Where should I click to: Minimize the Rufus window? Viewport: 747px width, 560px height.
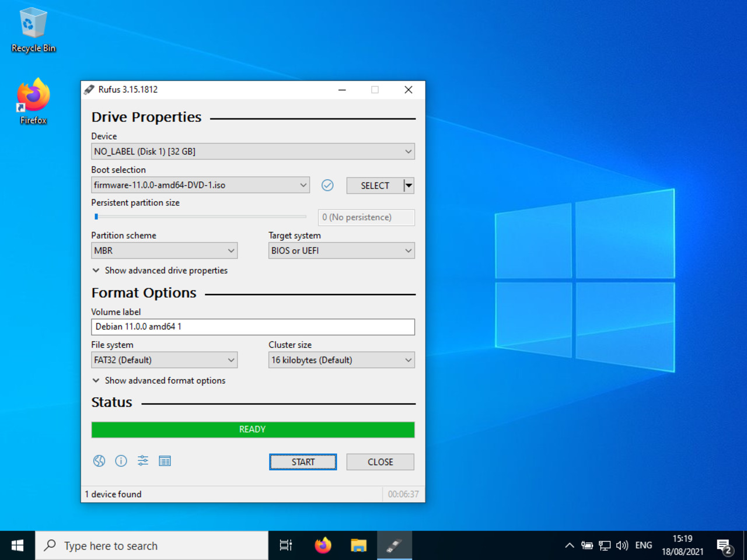point(342,89)
